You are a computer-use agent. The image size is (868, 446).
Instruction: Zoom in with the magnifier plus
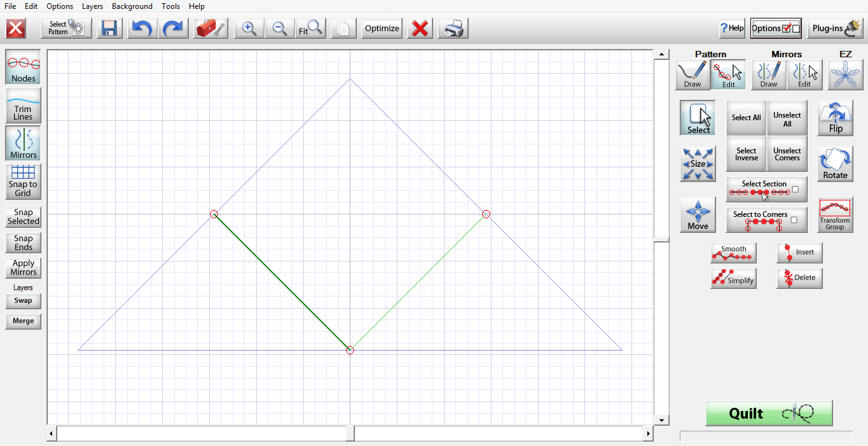249,29
